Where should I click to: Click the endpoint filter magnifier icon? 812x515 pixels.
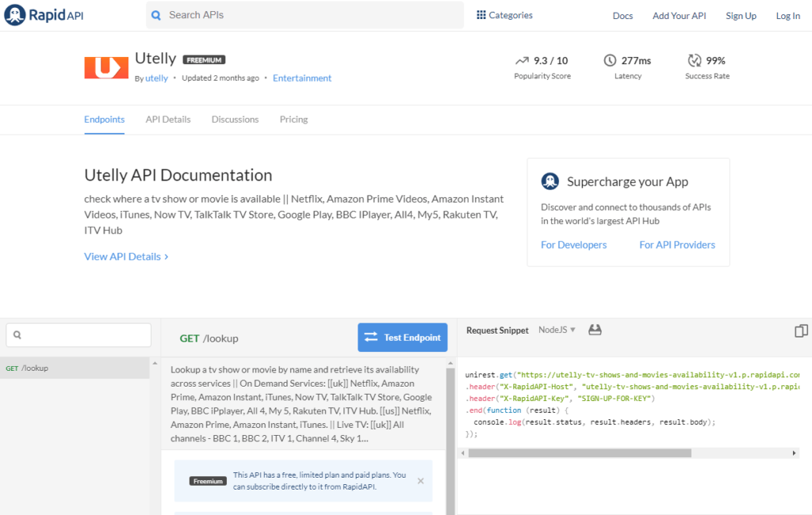pos(17,335)
